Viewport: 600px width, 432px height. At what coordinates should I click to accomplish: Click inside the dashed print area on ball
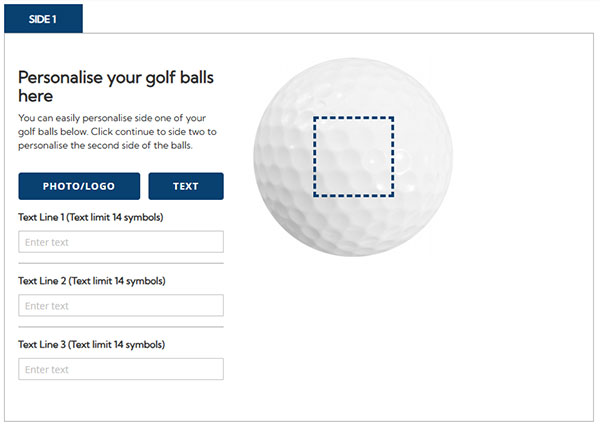point(354,156)
